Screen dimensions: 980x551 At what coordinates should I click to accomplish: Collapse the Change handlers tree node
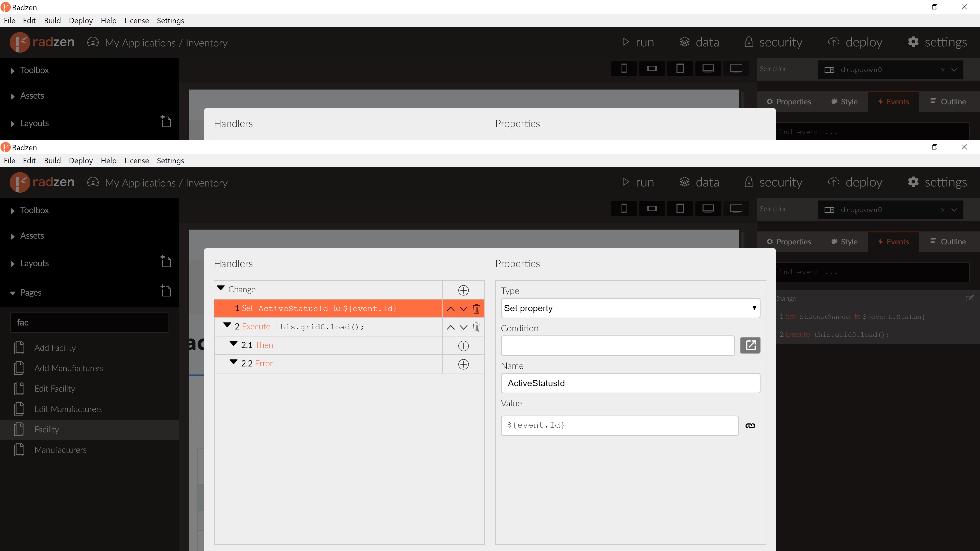coord(221,288)
